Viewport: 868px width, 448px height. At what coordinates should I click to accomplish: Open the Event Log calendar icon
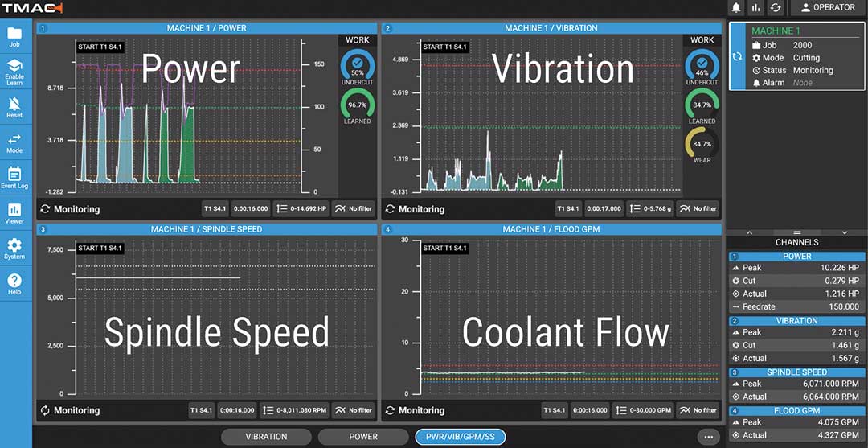(14, 177)
